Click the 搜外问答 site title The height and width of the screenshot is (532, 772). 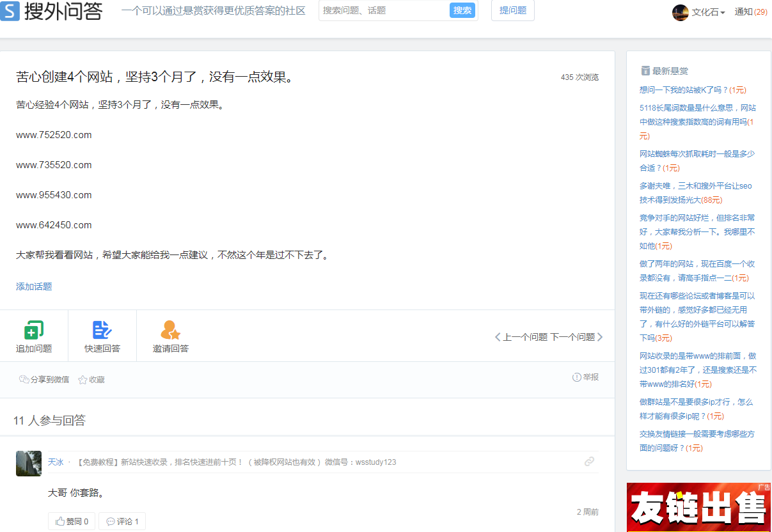pyautogui.click(x=63, y=11)
